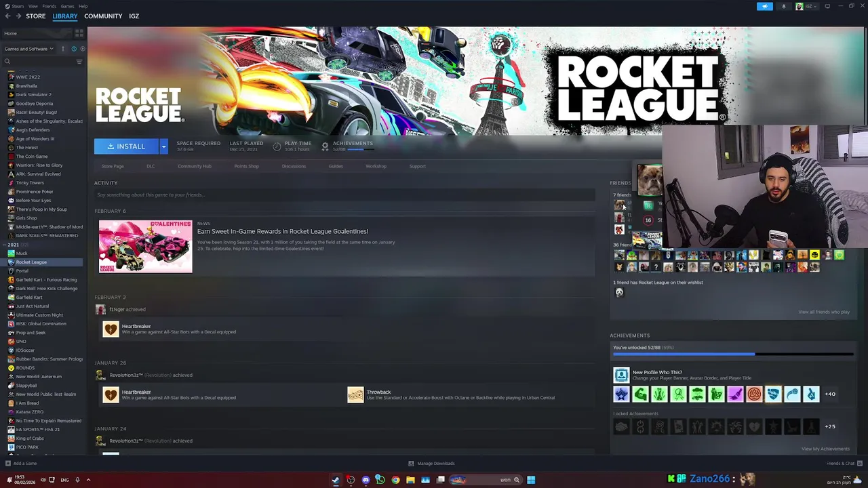Open the announcements megaphone icon
Viewport: 868px width, 488px height.
click(x=764, y=6)
